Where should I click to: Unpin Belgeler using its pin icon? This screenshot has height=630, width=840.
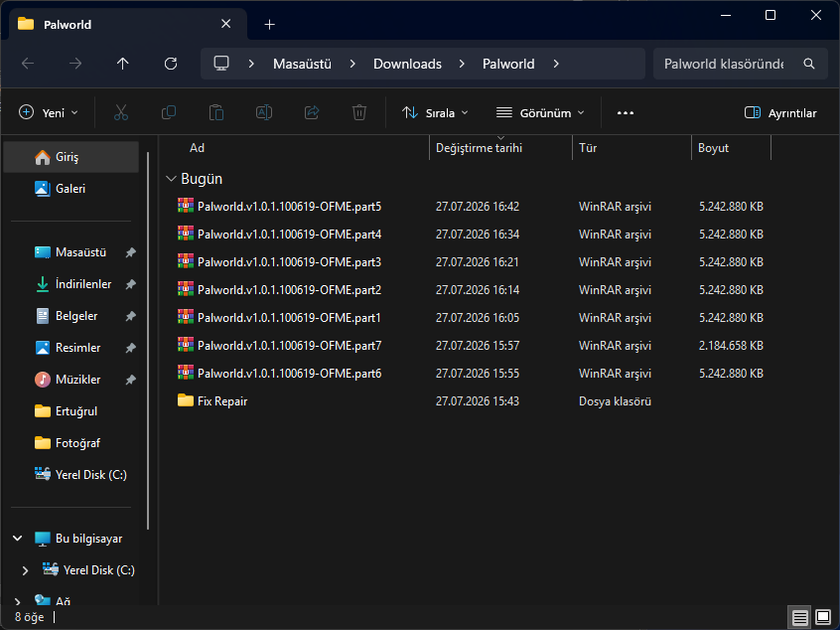(130, 316)
